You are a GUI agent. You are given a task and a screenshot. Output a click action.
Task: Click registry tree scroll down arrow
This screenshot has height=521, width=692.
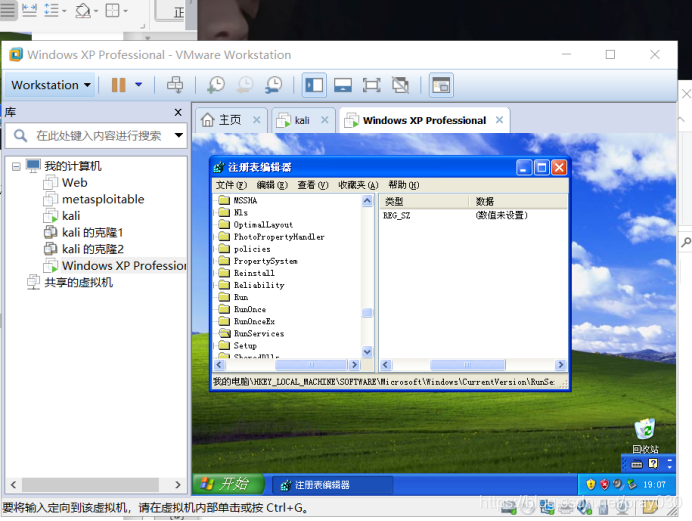tap(367, 352)
